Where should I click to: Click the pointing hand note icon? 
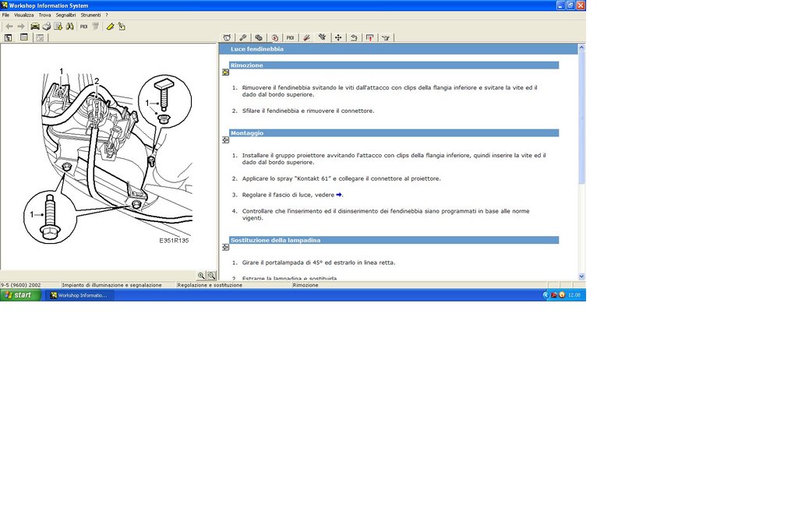[x=122, y=26]
